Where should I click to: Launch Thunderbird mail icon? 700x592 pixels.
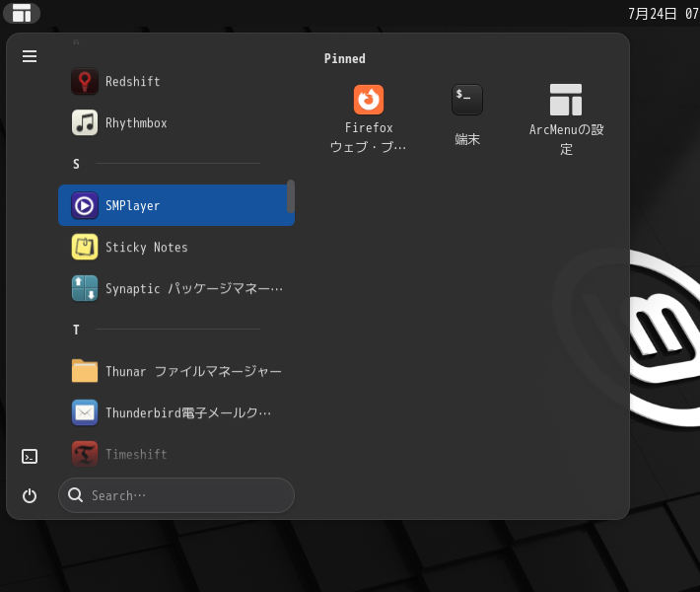[85, 412]
